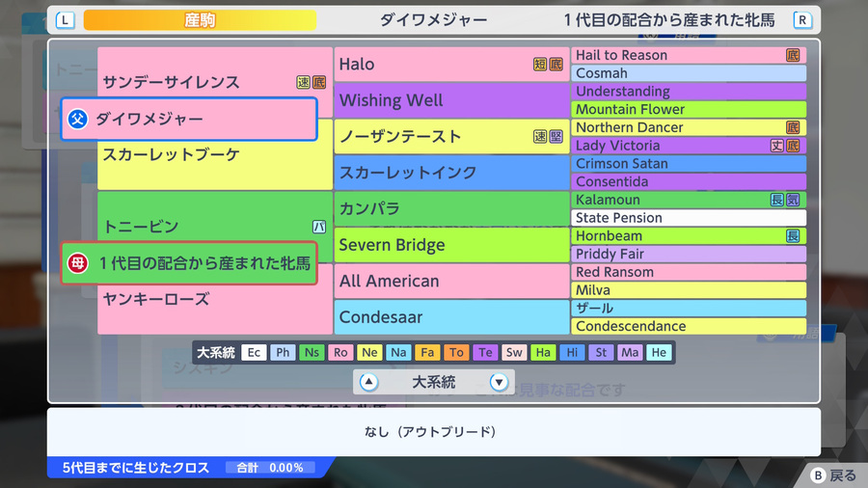Click the Crimson Satan entry

pyautogui.click(x=689, y=164)
